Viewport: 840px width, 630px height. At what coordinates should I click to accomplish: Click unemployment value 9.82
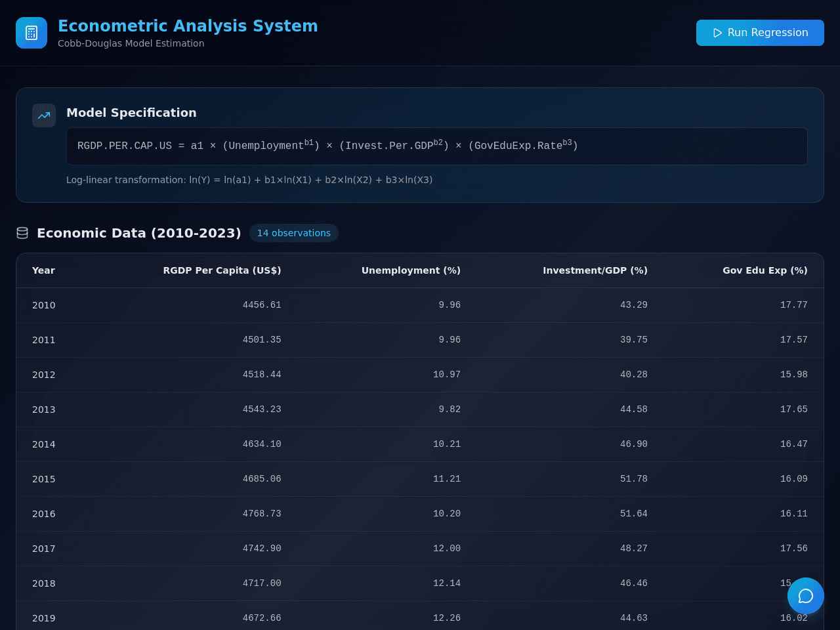click(x=450, y=409)
